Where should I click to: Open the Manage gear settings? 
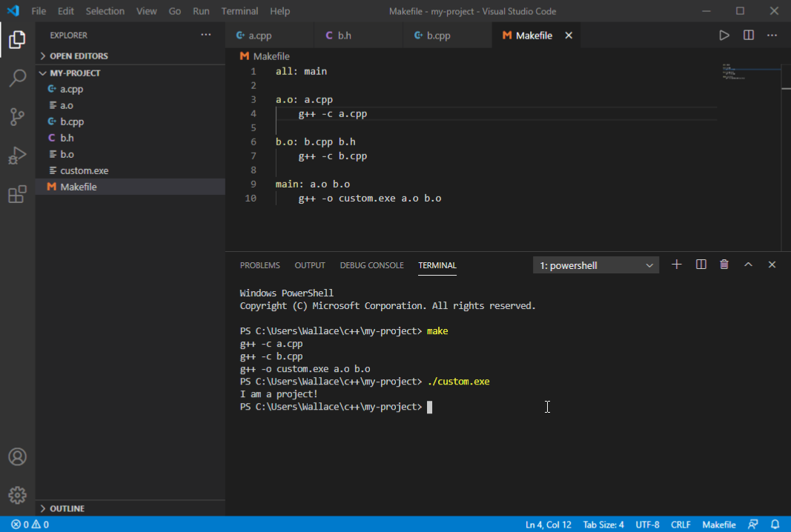pyautogui.click(x=17, y=495)
